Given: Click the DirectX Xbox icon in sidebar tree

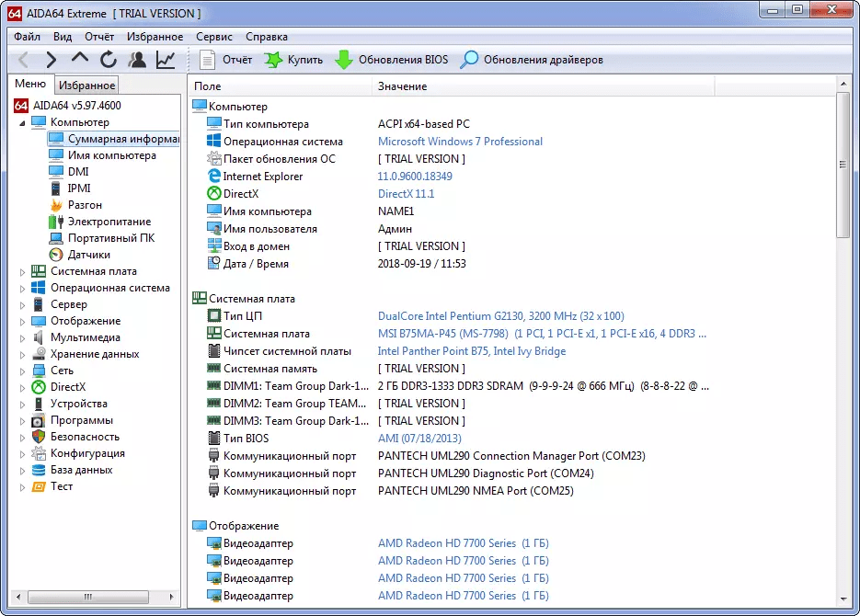Looking at the screenshot, I should (39, 387).
